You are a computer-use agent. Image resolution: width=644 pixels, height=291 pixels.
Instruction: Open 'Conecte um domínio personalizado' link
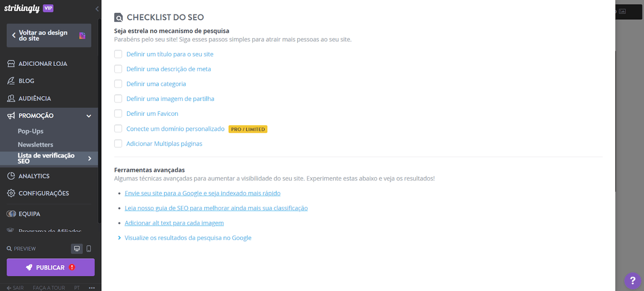175,129
